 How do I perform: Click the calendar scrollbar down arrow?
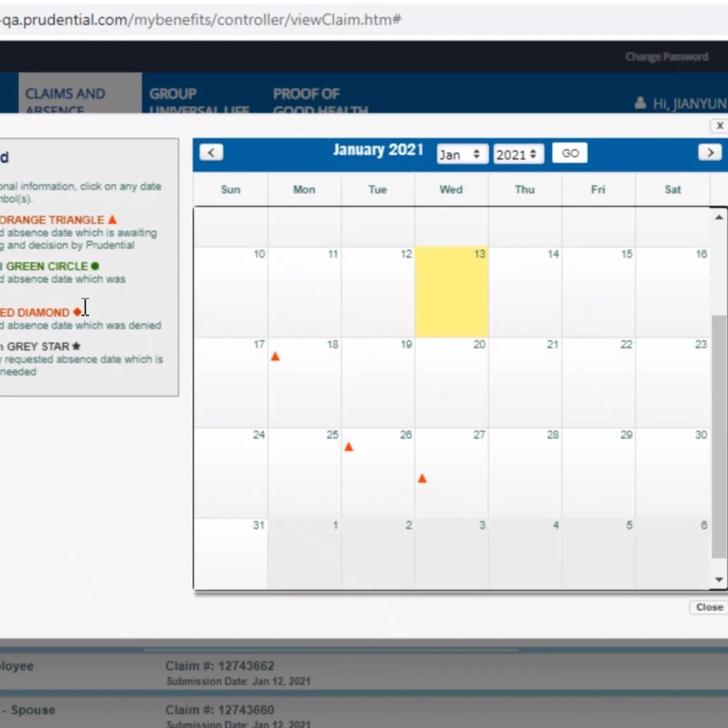(719, 579)
